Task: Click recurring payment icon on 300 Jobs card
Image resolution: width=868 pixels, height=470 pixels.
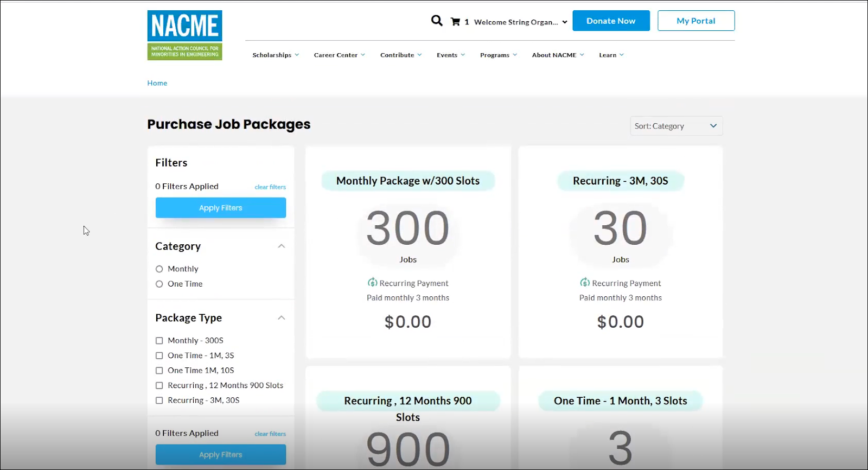Action: (x=372, y=283)
